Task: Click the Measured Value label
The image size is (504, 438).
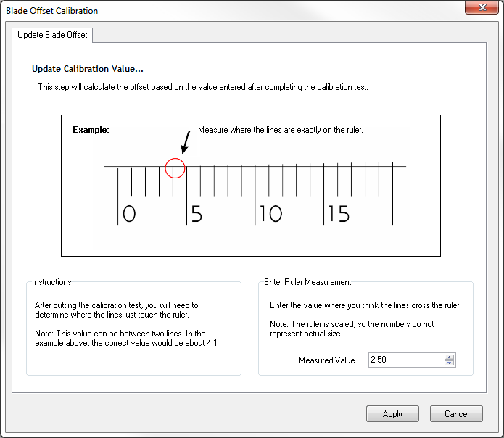Action: click(x=327, y=360)
